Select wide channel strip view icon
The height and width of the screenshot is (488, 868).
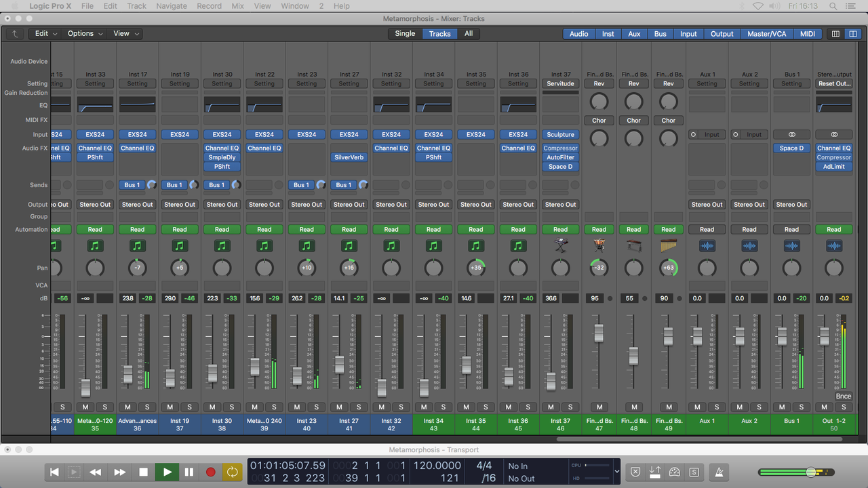852,33
